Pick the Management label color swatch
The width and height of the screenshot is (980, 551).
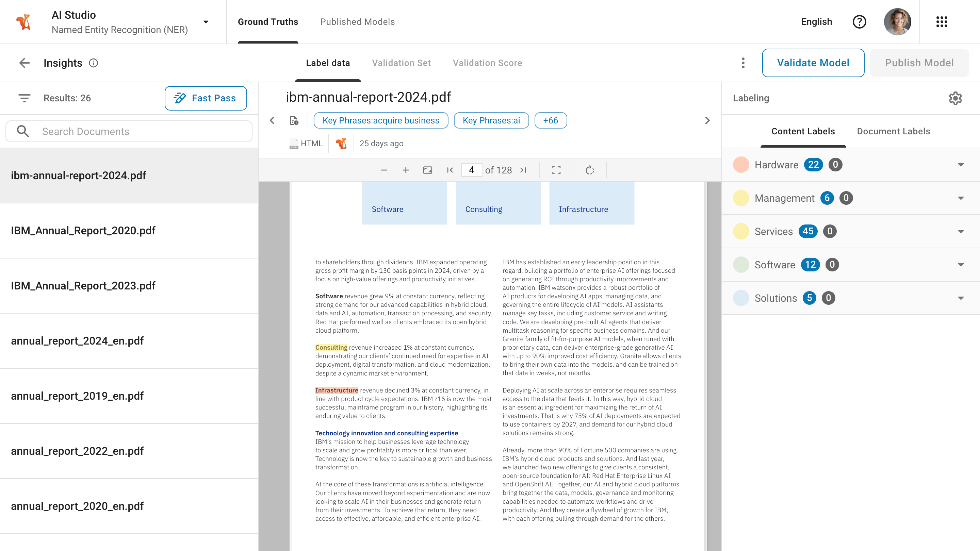(741, 198)
